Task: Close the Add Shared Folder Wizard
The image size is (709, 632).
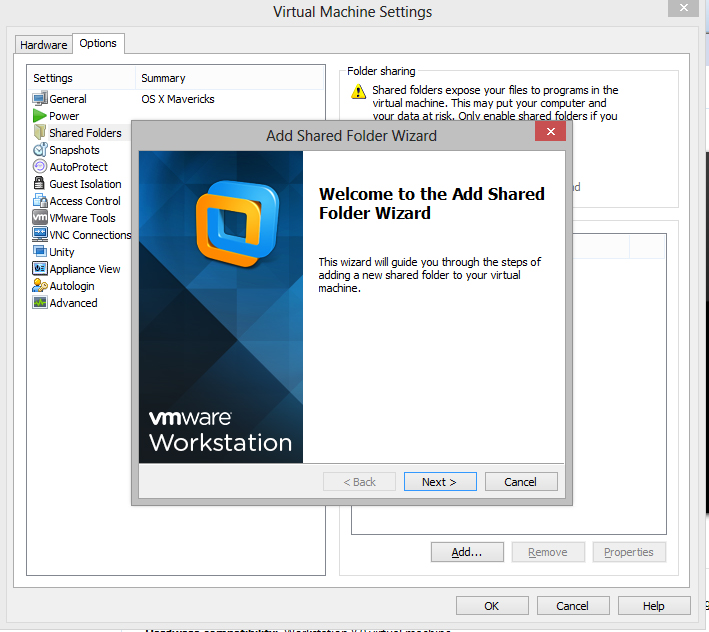Action: point(550,132)
